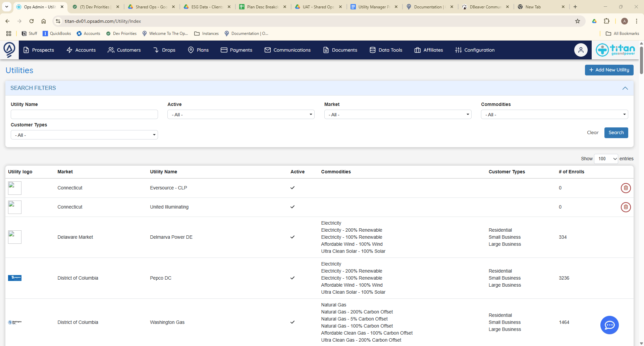Open the Data Tools menu
The height and width of the screenshot is (346, 644).
pos(386,50)
